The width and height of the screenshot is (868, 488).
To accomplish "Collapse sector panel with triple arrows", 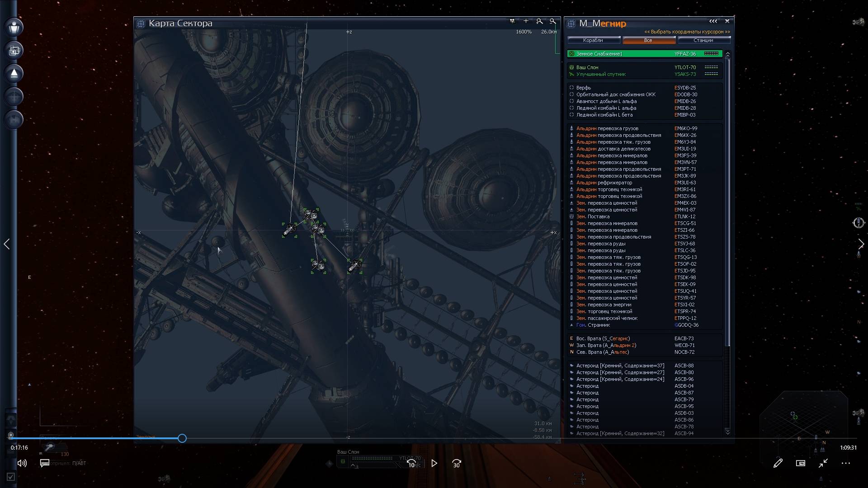I will (713, 21).
